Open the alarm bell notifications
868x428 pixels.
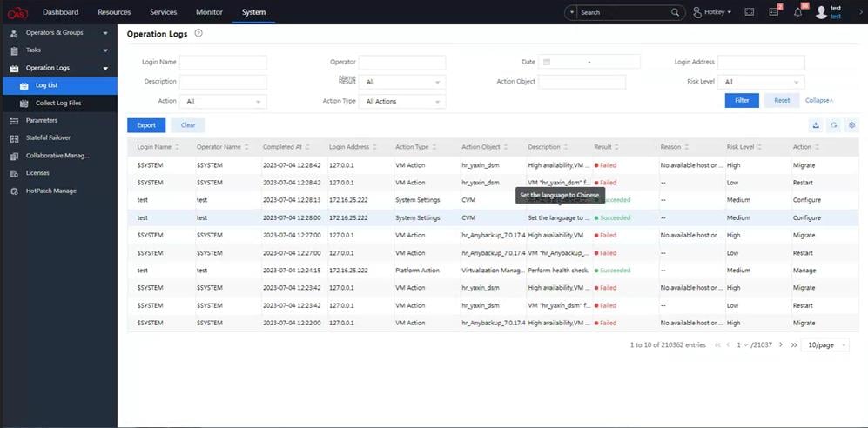tap(797, 12)
